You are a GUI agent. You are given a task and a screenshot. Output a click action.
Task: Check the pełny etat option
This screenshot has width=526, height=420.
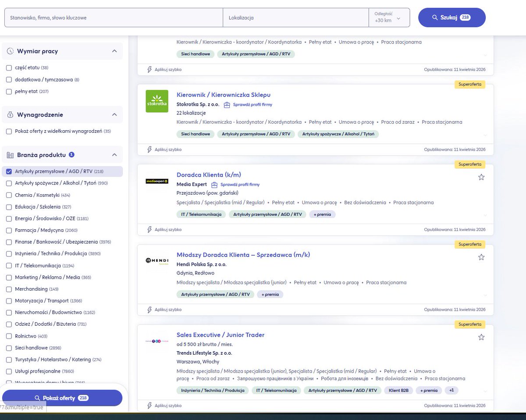pos(9,91)
